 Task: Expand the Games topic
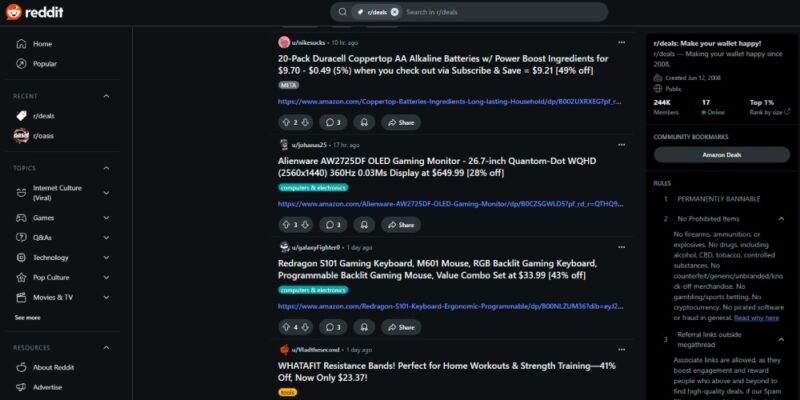(106, 218)
